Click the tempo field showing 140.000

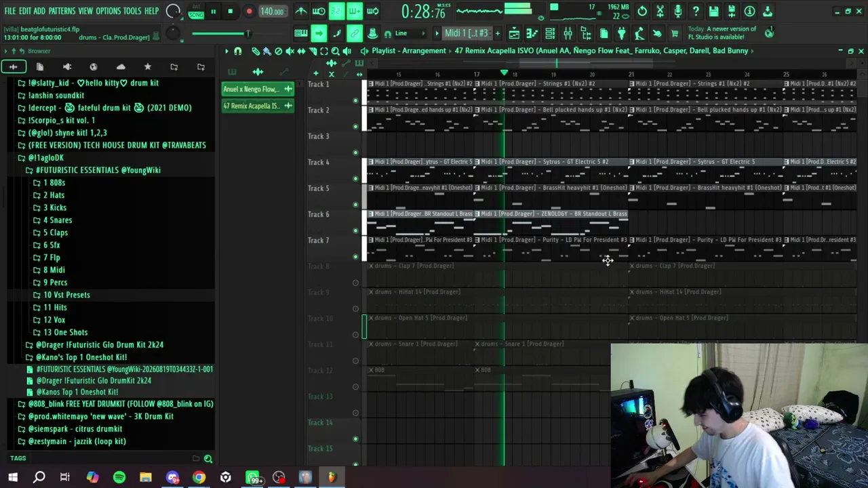pyautogui.click(x=272, y=12)
